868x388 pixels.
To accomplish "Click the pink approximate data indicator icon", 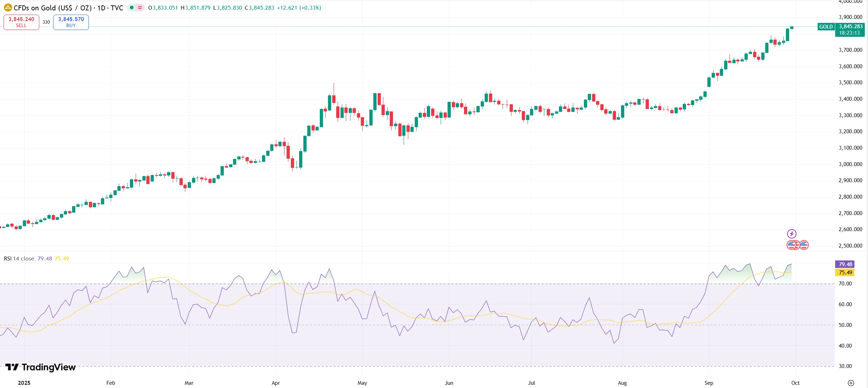I will coord(140,8).
